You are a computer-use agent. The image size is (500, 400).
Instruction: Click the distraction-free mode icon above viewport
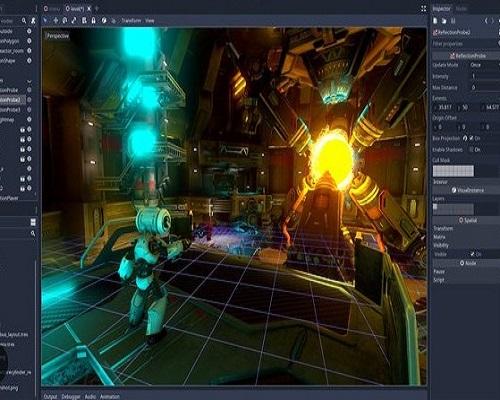click(423, 9)
